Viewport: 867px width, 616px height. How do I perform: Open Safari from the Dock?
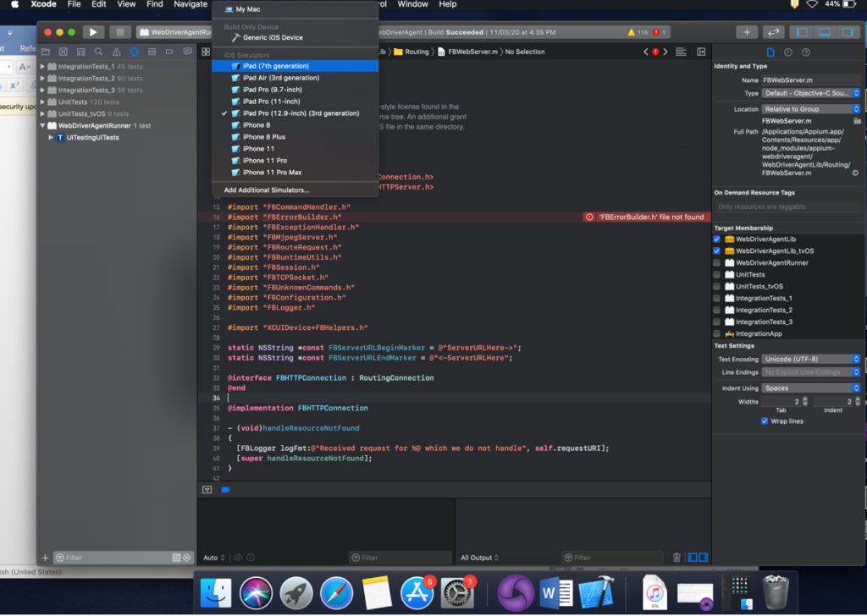tap(336, 593)
